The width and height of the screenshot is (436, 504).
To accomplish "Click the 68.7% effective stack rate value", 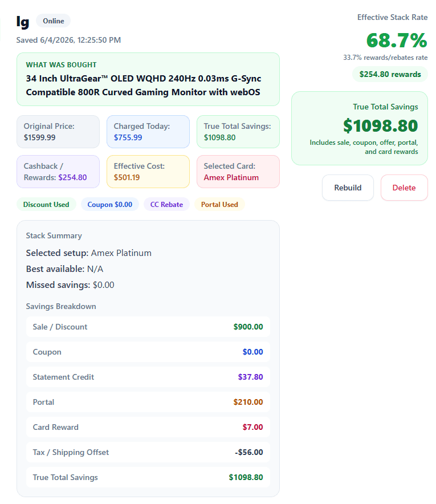I will point(397,40).
